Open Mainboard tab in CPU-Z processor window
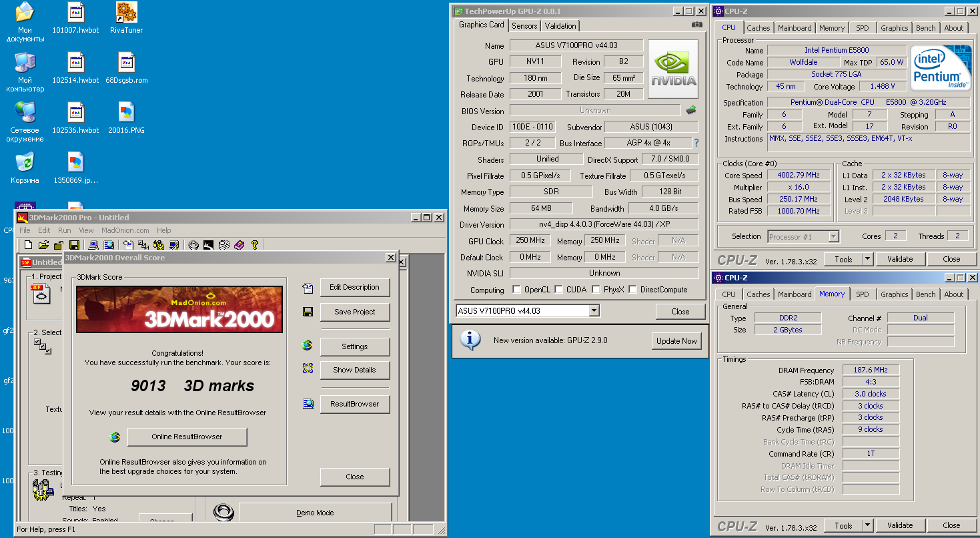 click(x=795, y=28)
